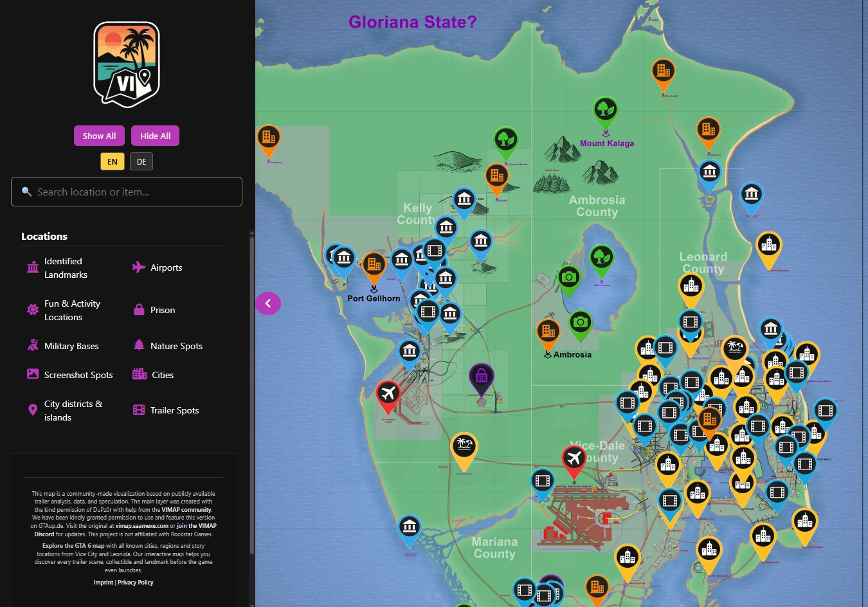
Task: Collapse the sidebar with the purple arrow
Action: (x=268, y=303)
